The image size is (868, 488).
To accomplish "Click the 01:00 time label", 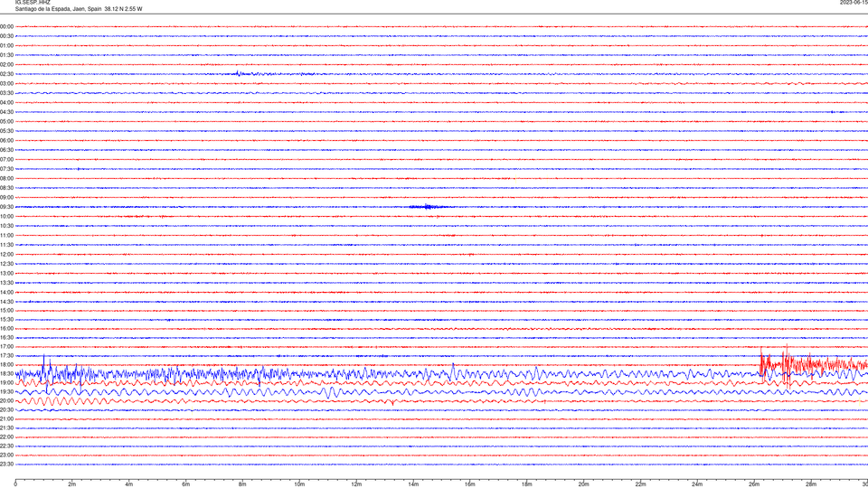I will pyautogui.click(x=6, y=46).
